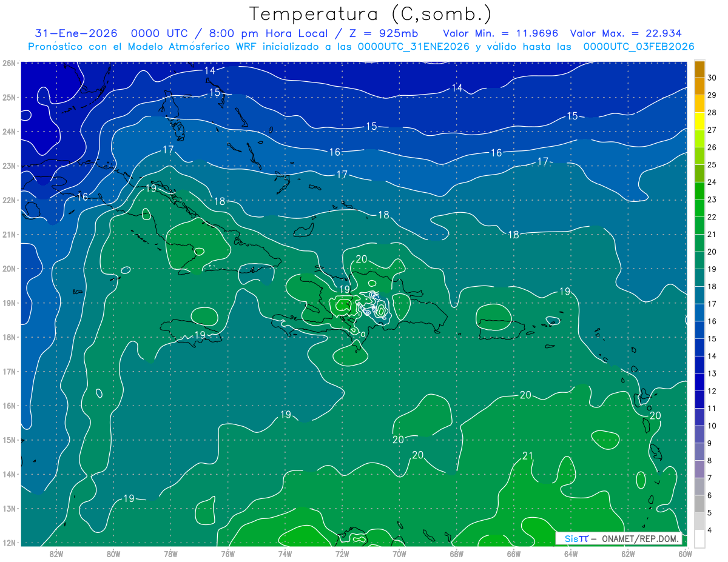Click the '27' label on the color bar
Image resolution: width=728 pixels, height=562 pixels.
[712, 130]
